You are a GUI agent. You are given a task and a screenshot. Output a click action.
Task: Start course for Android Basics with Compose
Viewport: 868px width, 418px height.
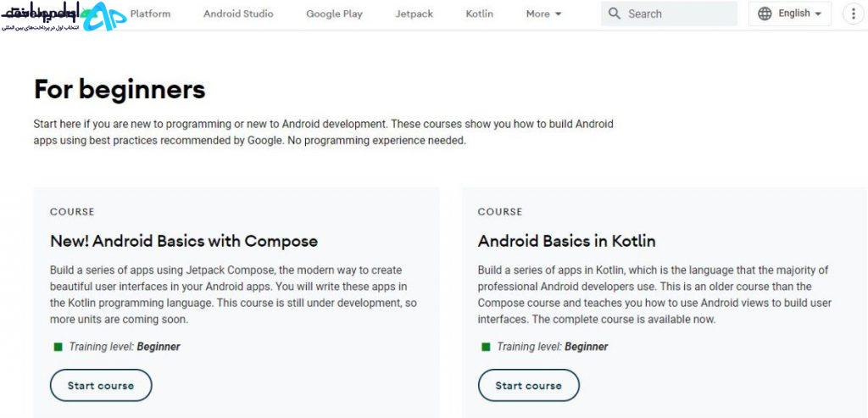[101, 385]
